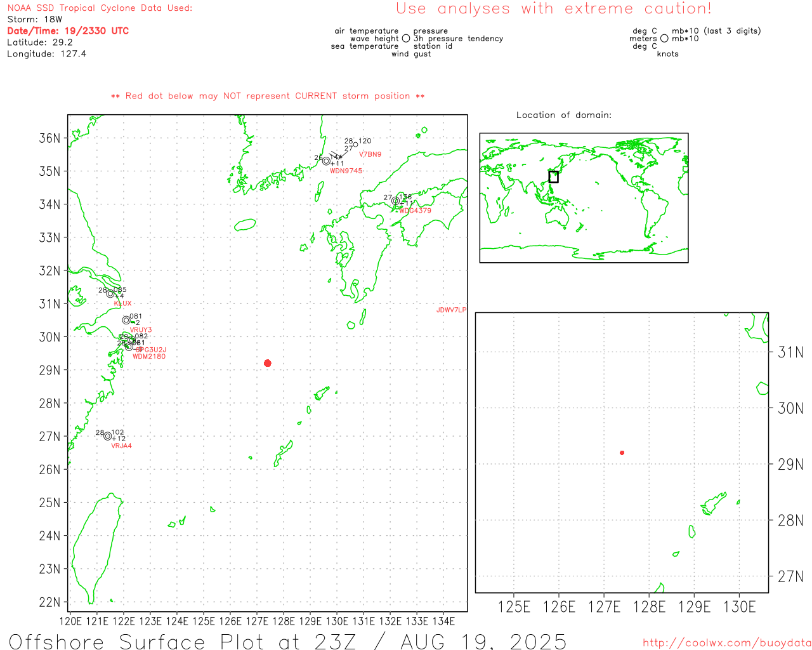Click the station ID label WDN9745

[x=346, y=171]
